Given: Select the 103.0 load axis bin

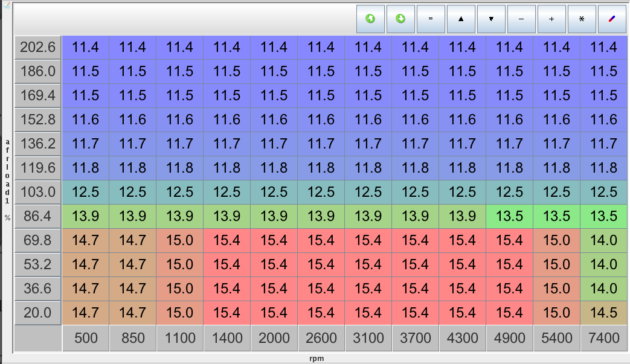Looking at the screenshot, I should [38, 192].
